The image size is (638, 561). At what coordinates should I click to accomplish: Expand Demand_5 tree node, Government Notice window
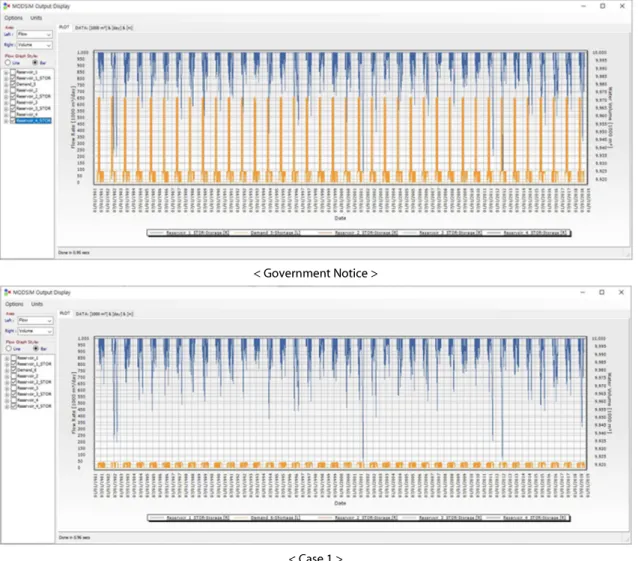pyautogui.click(x=6, y=84)
